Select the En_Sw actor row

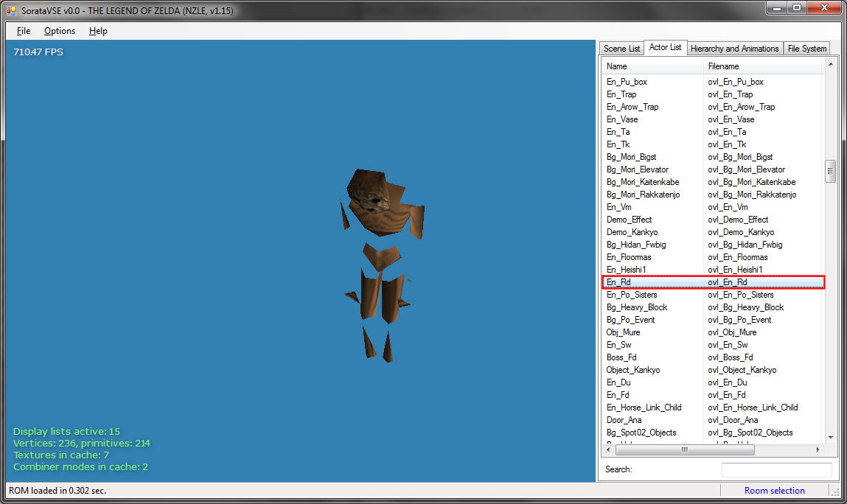coord(713,345)
